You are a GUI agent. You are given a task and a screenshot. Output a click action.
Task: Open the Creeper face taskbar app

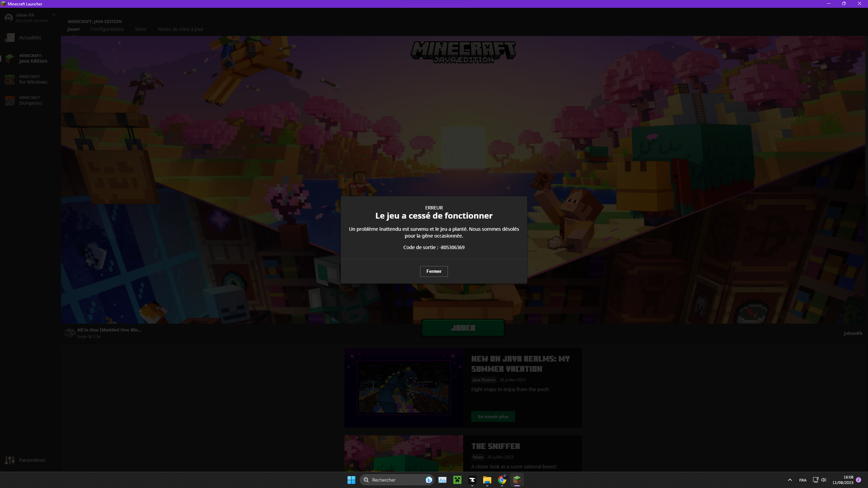tap(457, 480)
